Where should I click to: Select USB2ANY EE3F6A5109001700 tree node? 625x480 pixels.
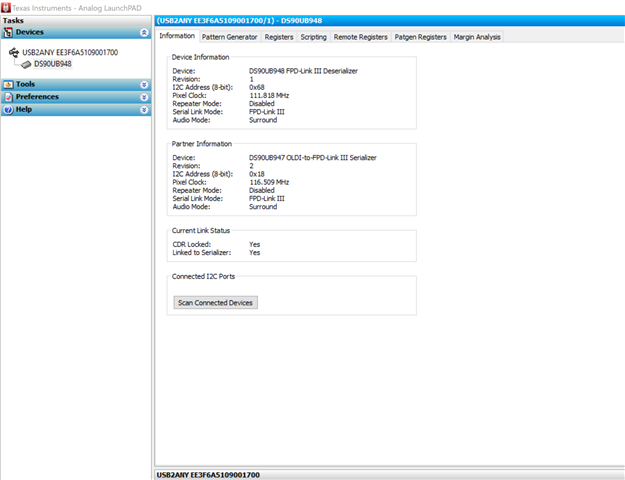(x=70, y=52)
